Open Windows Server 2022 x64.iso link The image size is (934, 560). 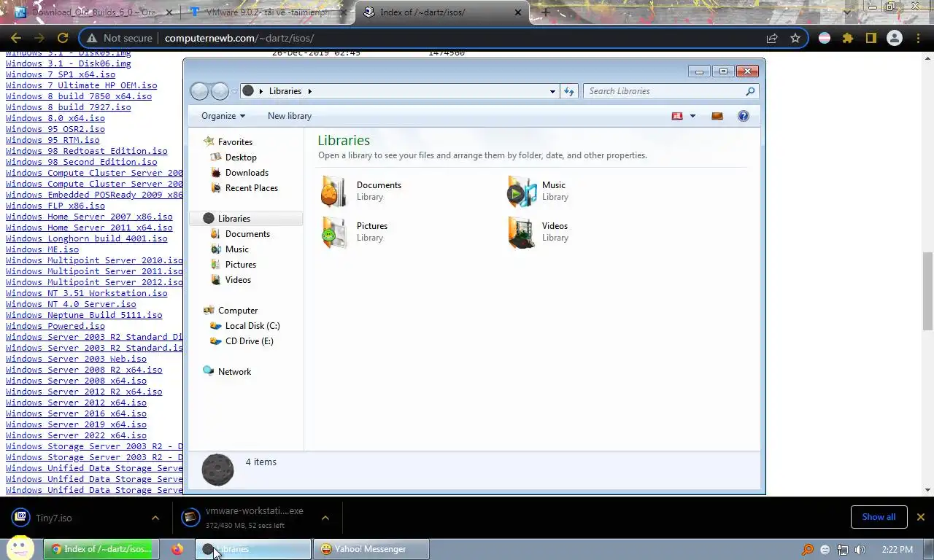tap(76, 435)
